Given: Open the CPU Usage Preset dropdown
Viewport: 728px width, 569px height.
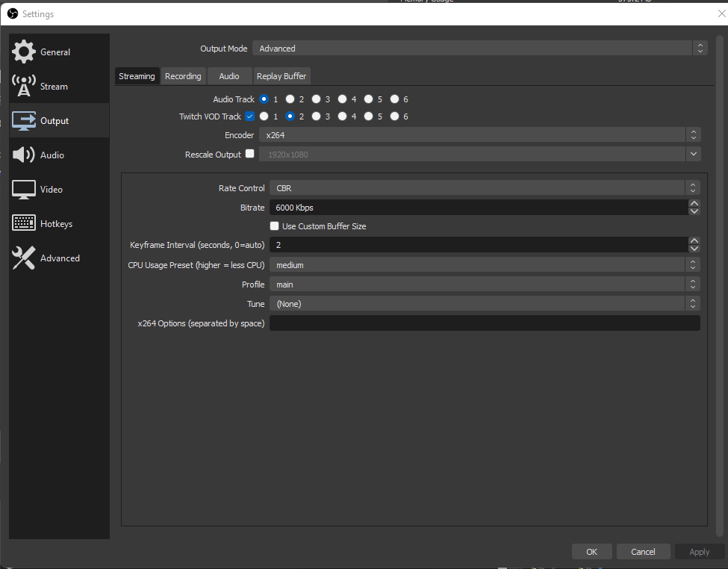Looking at the screenshot, I should tap(485, 265).
